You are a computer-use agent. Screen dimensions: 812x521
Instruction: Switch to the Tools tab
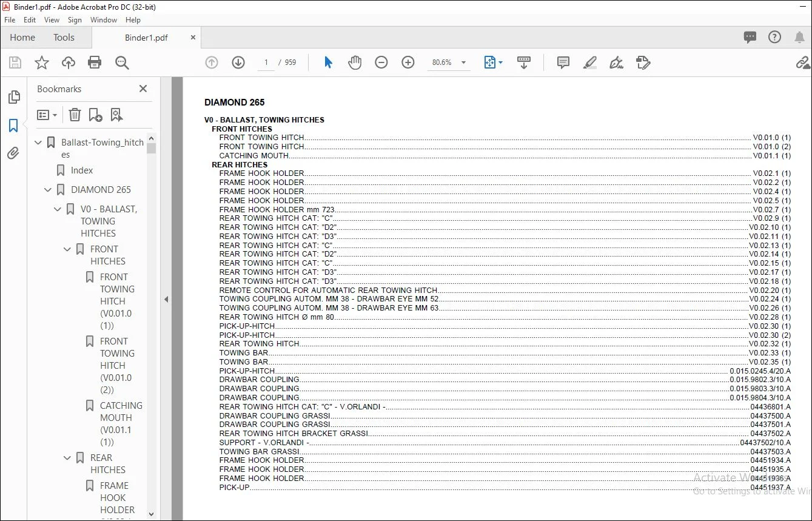click(x=64, y=38)
